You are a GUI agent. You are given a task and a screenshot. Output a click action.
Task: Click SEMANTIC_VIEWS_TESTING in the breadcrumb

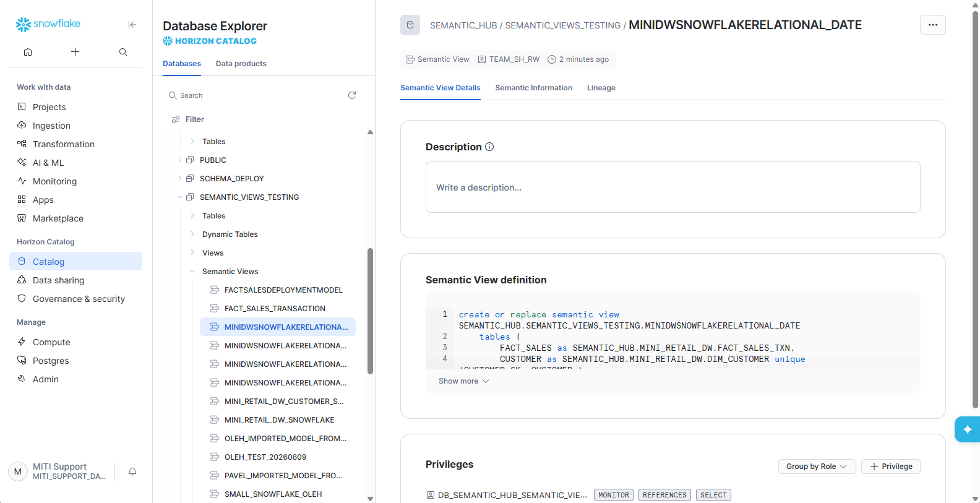(x=562, y=25)
